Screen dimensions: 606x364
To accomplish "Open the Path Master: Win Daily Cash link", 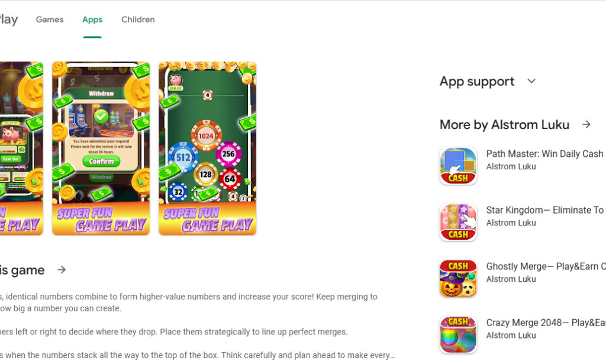I will [544, 154].
